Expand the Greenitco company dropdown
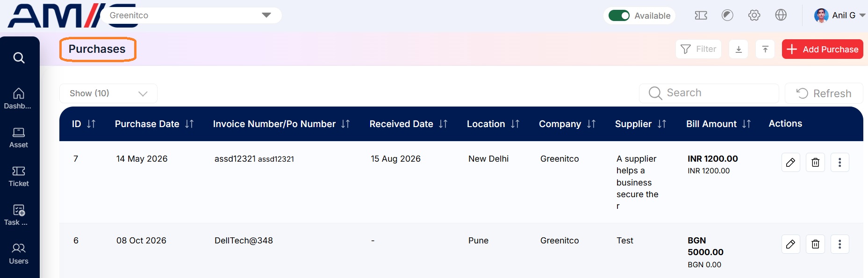Screen dimensions: 868x278 coord(191,15)
